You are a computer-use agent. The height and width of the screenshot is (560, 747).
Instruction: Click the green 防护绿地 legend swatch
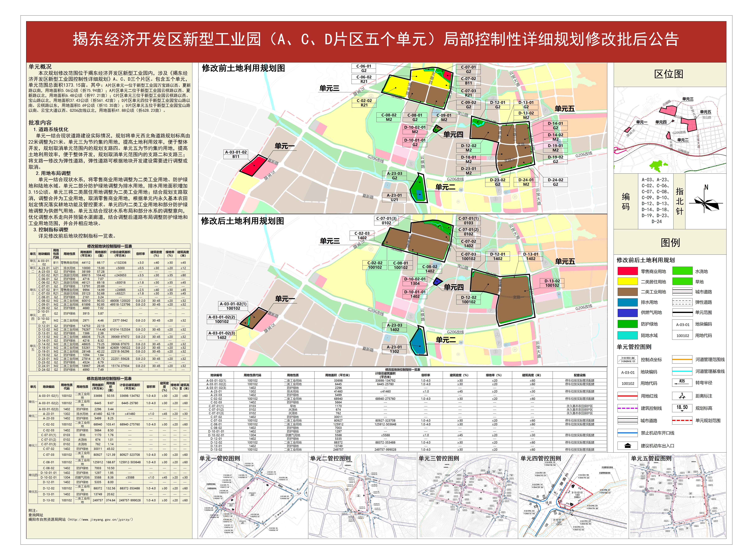(627, 324)
